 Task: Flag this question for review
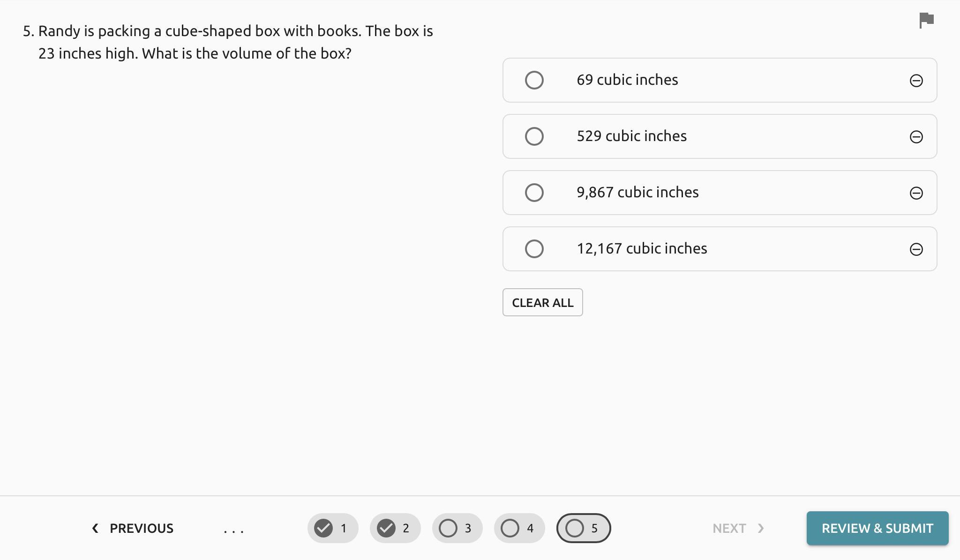click(x=926, y=20)
